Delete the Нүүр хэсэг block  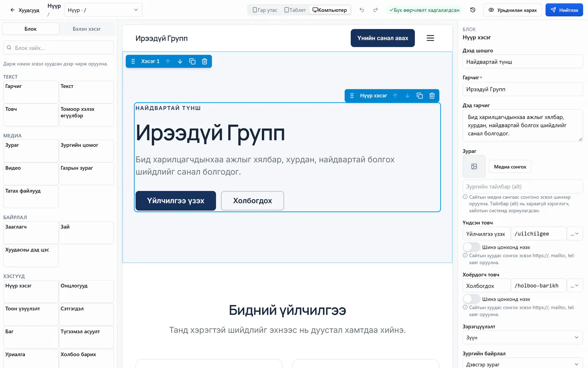432,96
